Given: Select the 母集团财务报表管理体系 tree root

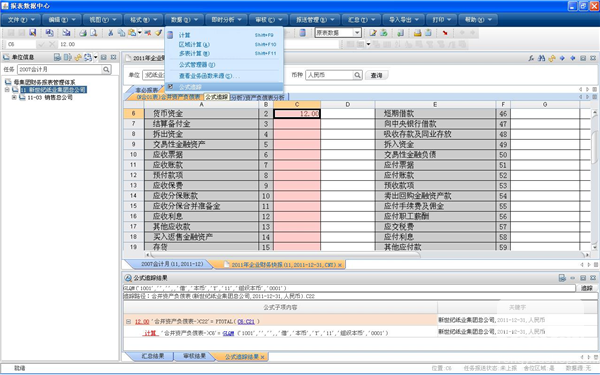Looking at the screenshot, I should (x=44, y=82).
